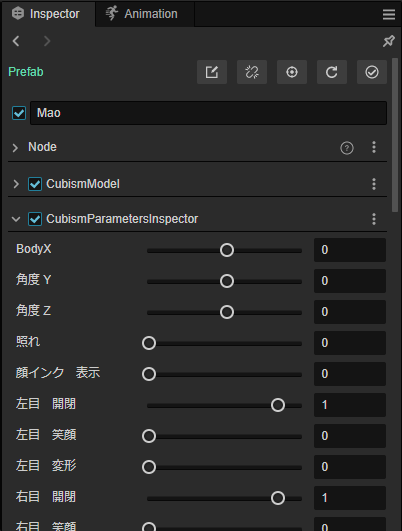Screen dimensions: 402x531
Task: Disable the CubismModel component checkbox
Action: [x=35, y=184]
